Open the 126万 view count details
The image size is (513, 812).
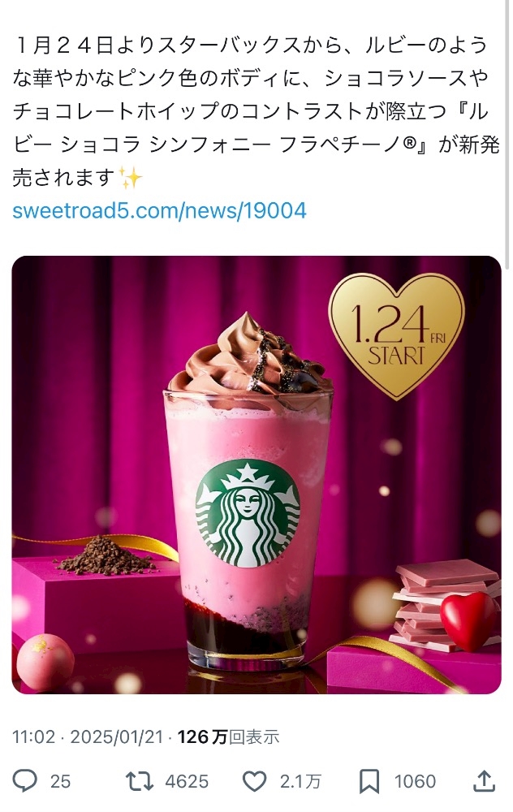(x=228, y=736)
